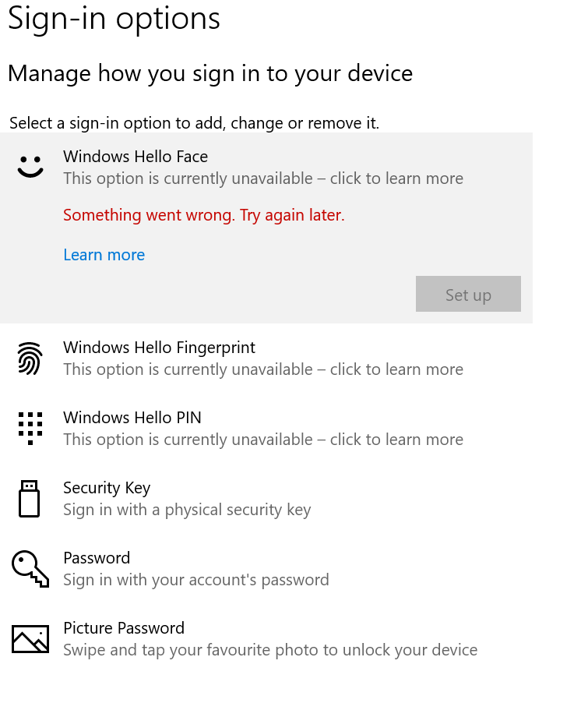The height and width of the screenshot is (710, 588).
Task: Expand the Password sign-in option
Action: tap(97, 558)
